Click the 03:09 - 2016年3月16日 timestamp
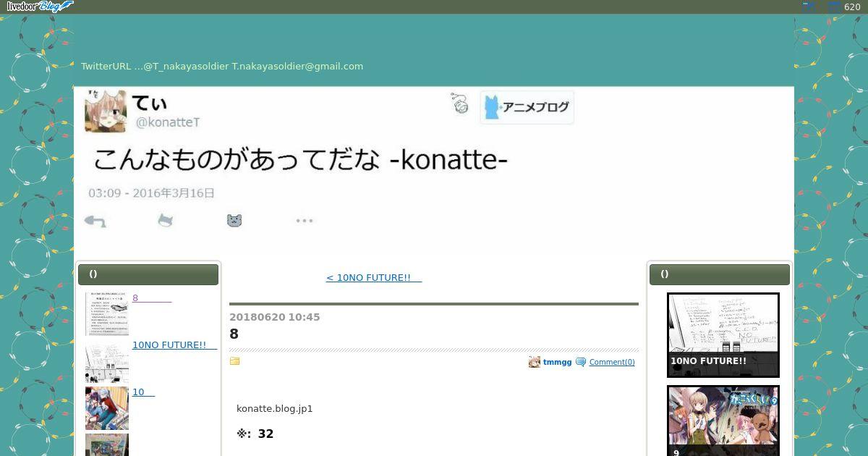 [x=152, y=193]
